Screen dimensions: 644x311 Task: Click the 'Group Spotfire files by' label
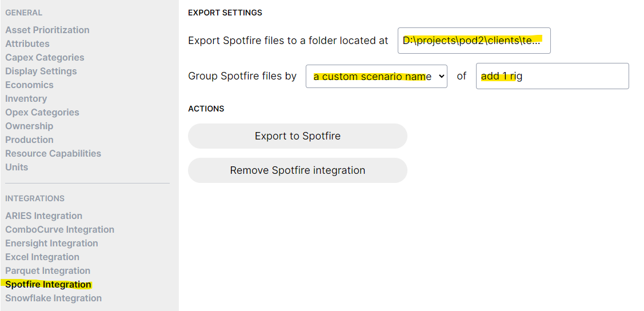242,76
